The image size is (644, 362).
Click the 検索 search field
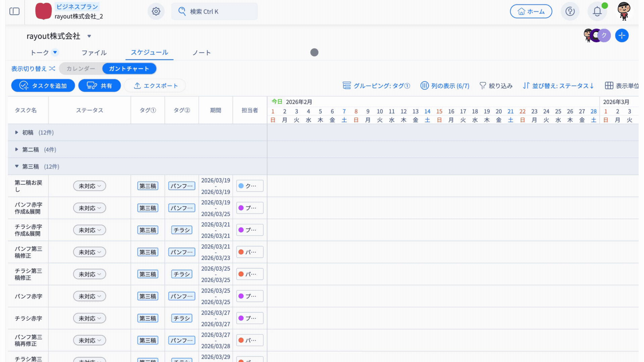(x=215, y=11)
